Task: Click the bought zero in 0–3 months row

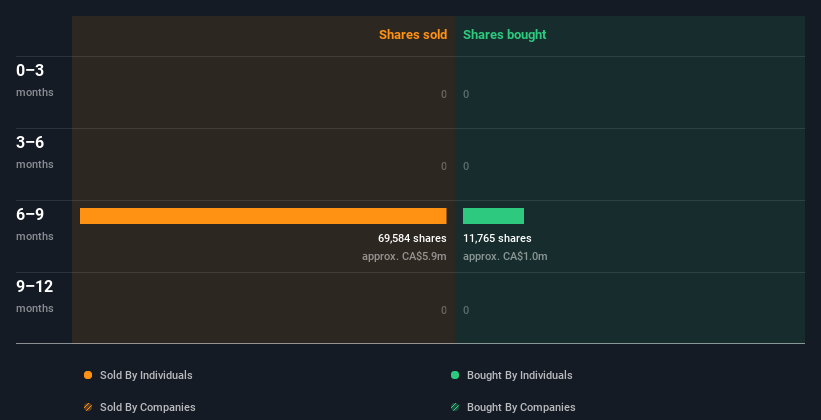Action: 466,94
